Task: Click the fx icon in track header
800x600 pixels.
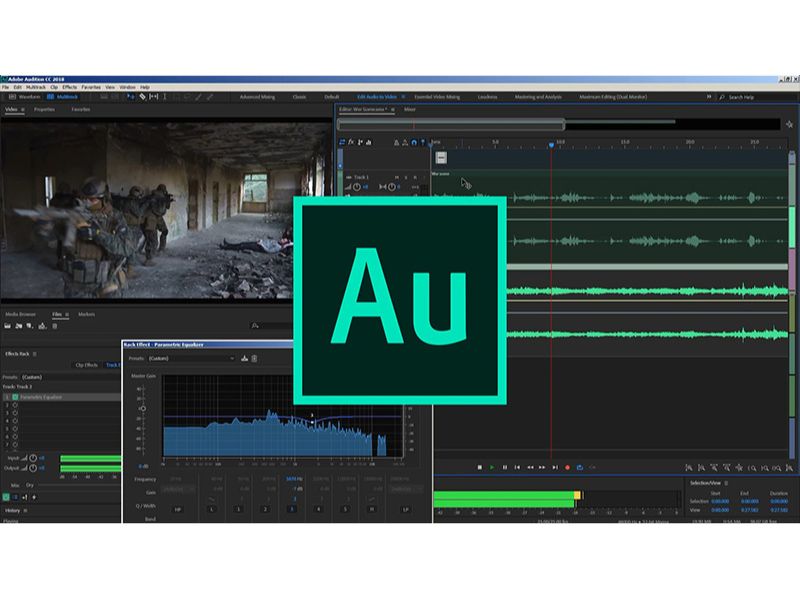Action: [351, 142]
